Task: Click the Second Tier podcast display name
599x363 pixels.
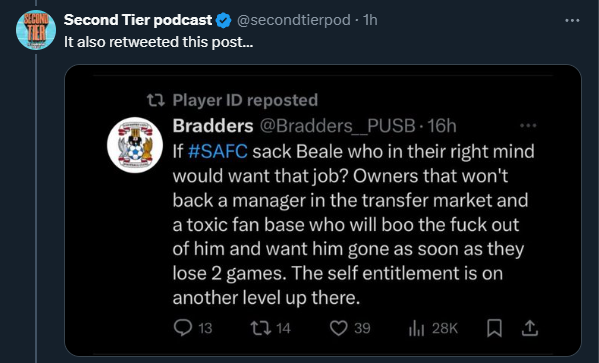Action: click(138, 20)
